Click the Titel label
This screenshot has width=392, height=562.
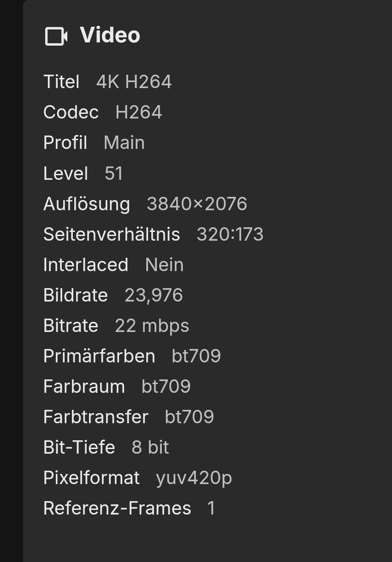coord(61,82)
